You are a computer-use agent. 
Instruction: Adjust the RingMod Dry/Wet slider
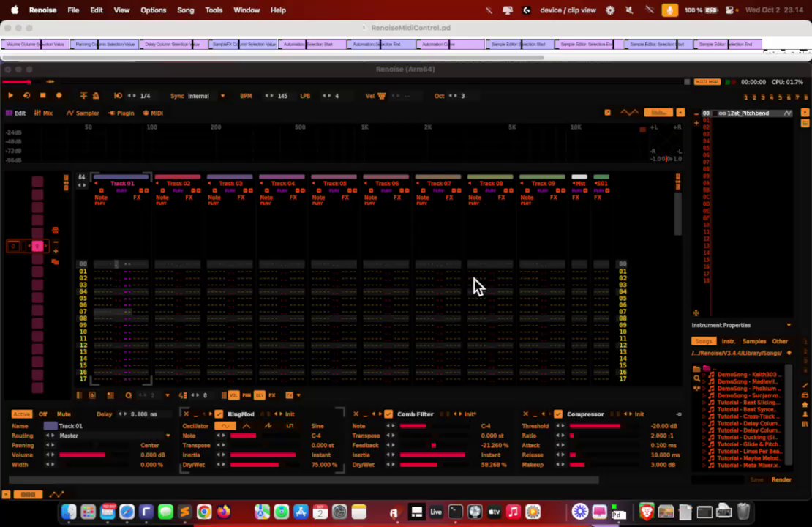point(263,465)
